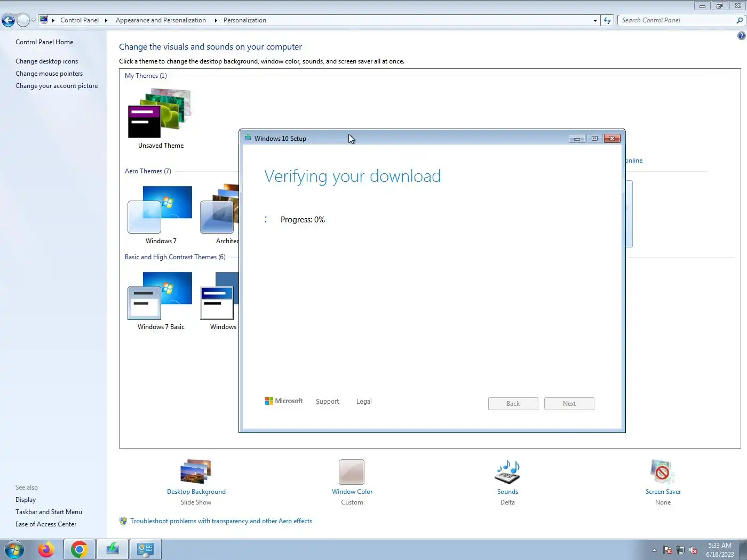Open the taskbar clock and date
Viewport: 747px width, 560px height.
(720, 550)
